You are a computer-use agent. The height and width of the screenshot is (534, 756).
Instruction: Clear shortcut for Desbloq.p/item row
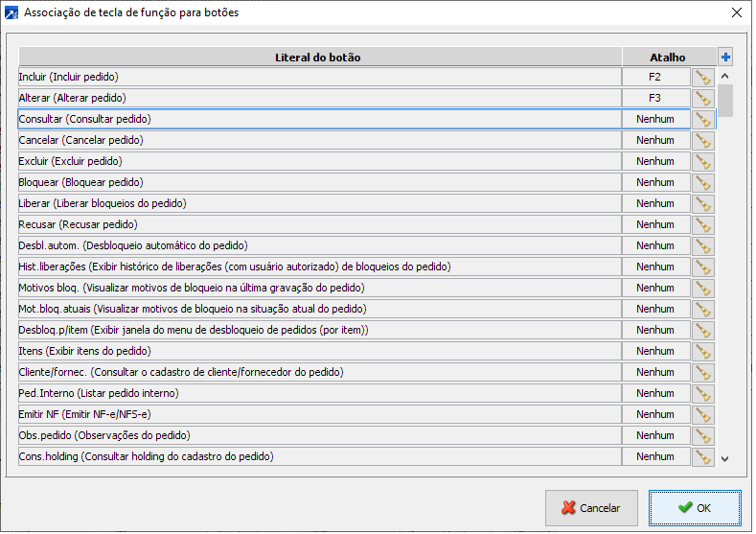click(703, 331)
